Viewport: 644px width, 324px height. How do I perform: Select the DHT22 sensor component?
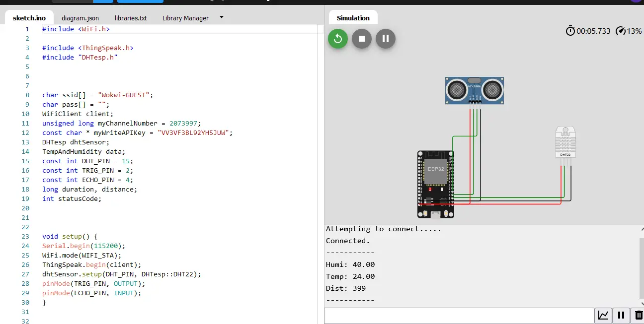565,142
